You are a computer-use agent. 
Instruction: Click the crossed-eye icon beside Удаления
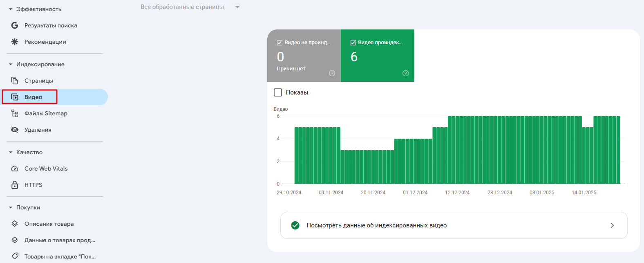tap(15, 130)
